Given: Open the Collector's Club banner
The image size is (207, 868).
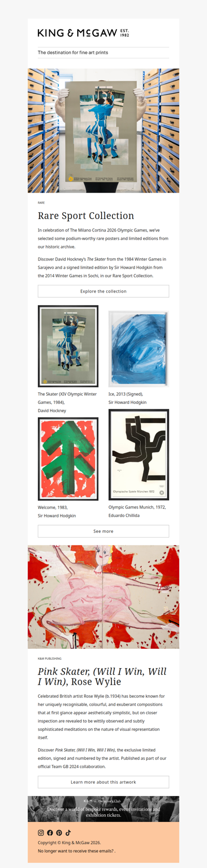Looking at the screenshot, I should [x=103, y=809].
